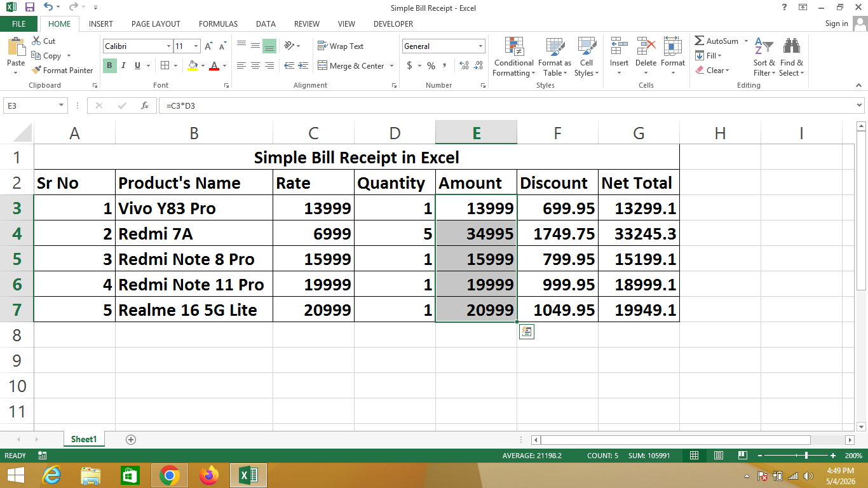
Task: Switch to Normal view in status bar
Action: tap(694, 456)
